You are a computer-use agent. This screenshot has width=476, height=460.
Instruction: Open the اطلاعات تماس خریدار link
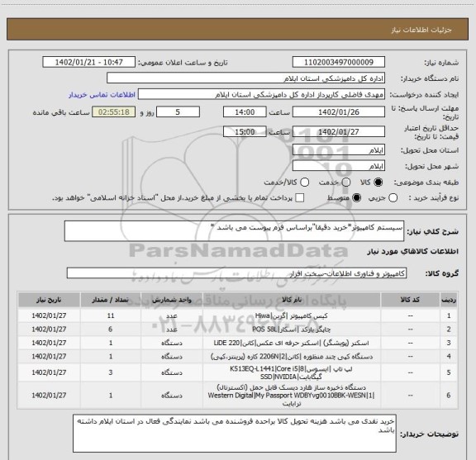click(x=102, y=95)
